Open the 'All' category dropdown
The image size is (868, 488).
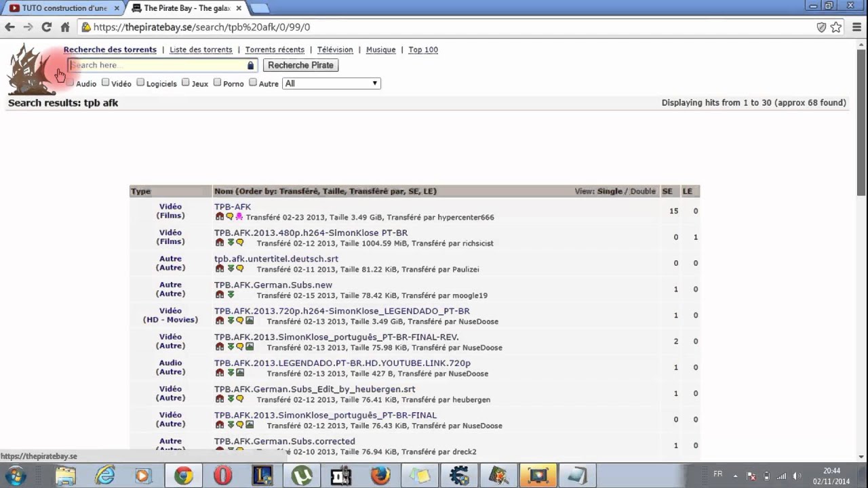[331, 83]
